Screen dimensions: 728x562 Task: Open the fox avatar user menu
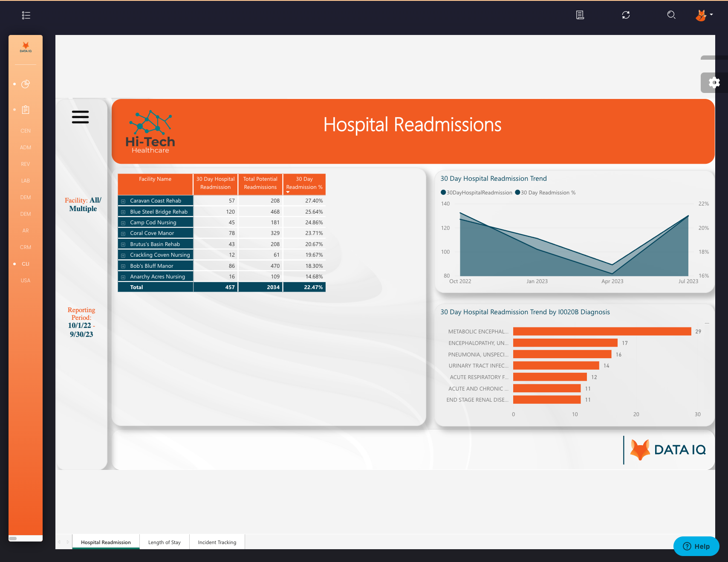704,15
